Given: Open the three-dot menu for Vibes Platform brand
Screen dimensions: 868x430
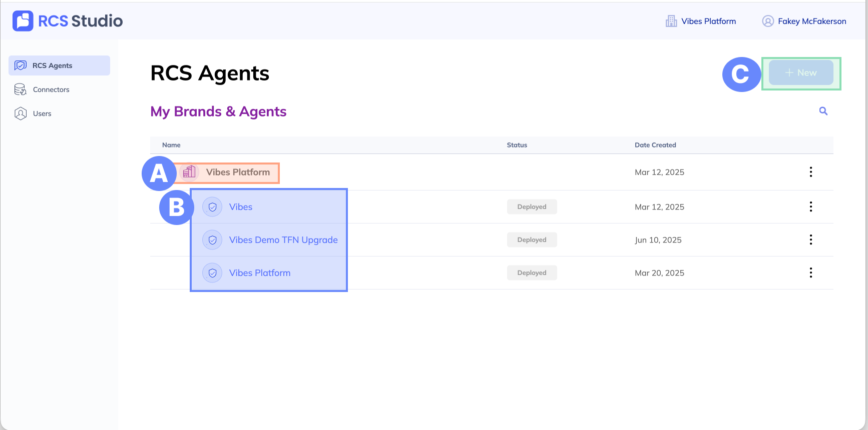Looking at the screenshot, I should (x=811, y=172).
